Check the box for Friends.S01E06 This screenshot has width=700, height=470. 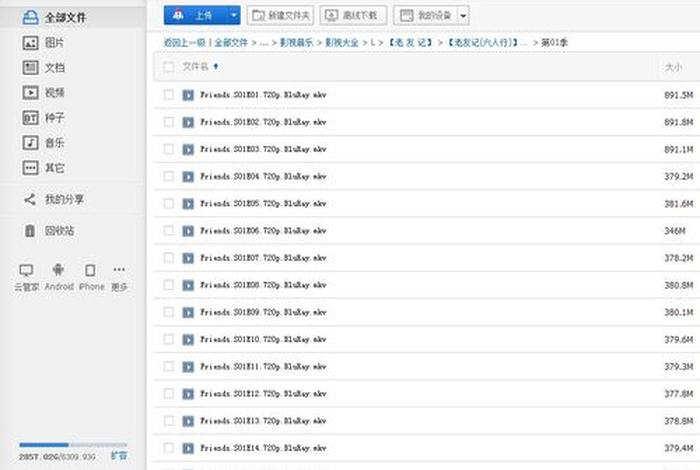pos(168,230)
